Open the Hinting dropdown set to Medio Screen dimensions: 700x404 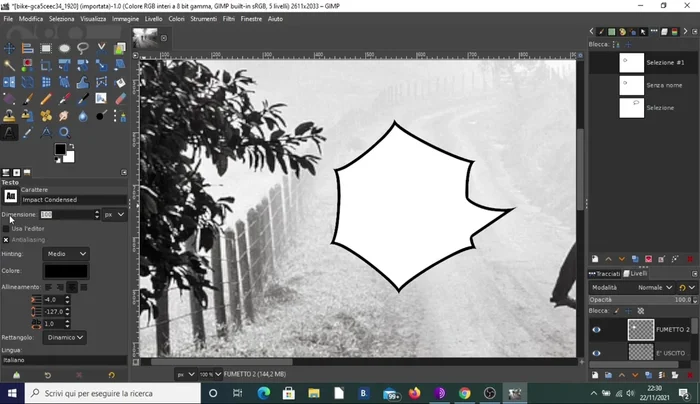point(67,254)
